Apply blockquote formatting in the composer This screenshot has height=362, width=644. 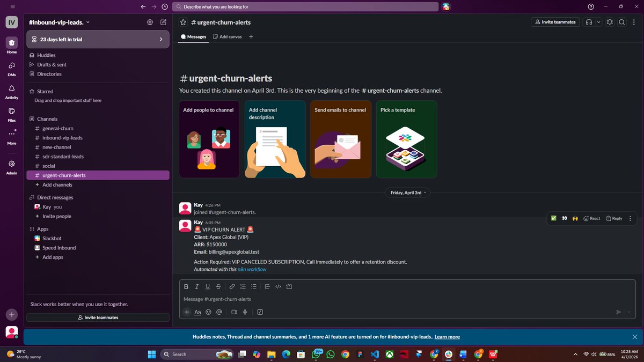[267, 286]
